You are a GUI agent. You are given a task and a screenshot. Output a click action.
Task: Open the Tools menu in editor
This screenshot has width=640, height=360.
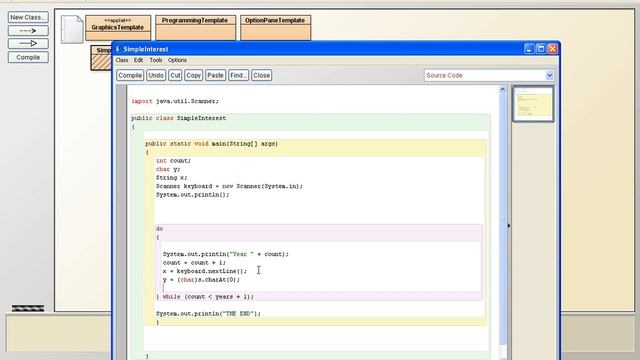tap(156, 60)
